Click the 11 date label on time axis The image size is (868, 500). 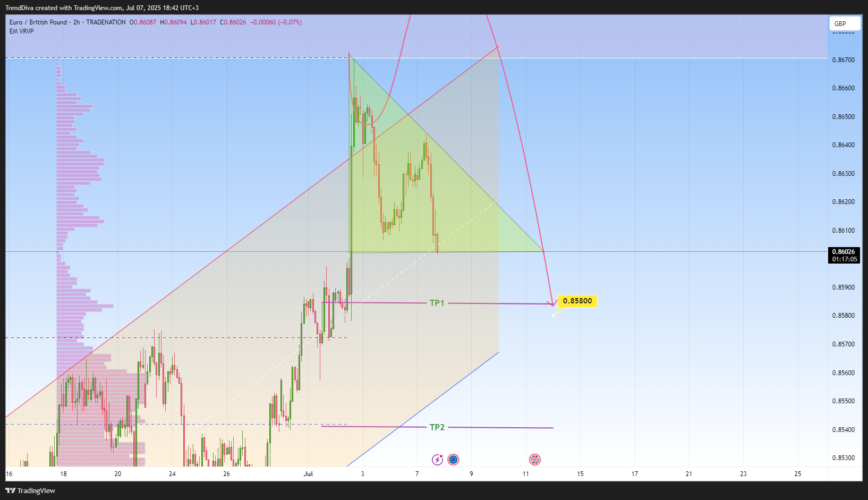526,474
